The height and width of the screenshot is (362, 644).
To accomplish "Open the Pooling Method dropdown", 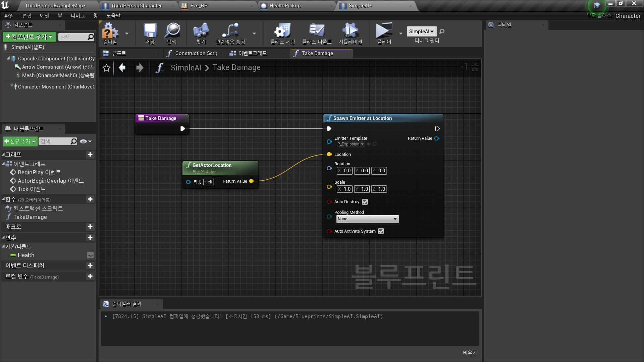I will pyautogui.click(x=367, y=219).
